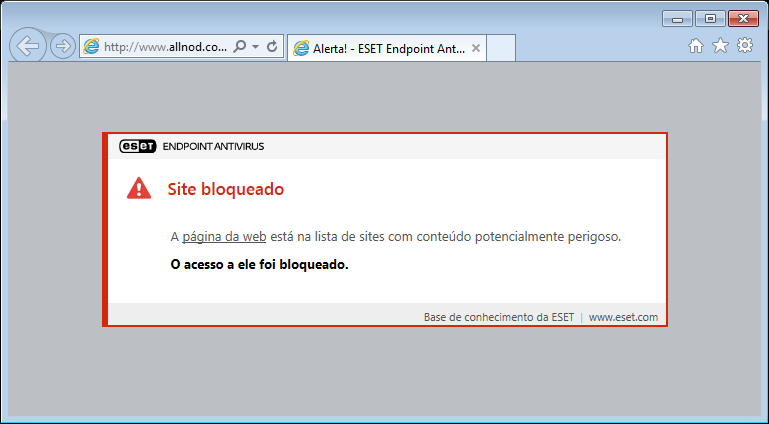Click the Internet Explorer icon in address bar
The height and width of the screenshot is (424, 769).
[x=91, y=47]
